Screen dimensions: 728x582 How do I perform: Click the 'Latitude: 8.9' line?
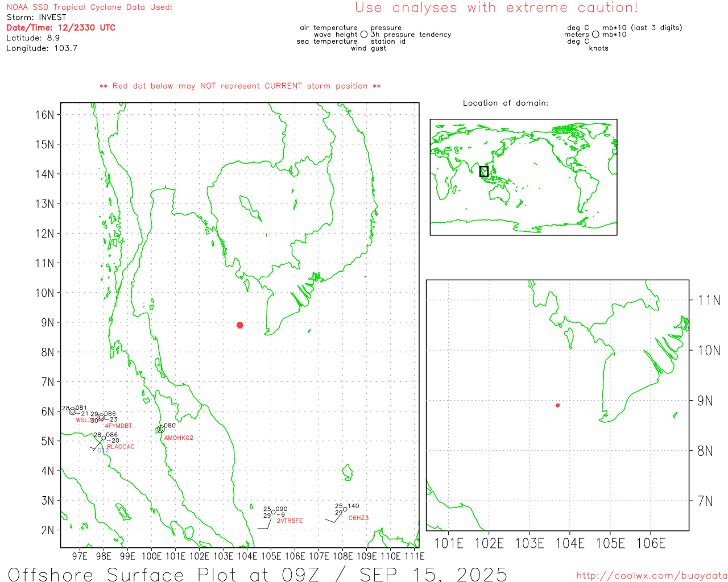33,38
